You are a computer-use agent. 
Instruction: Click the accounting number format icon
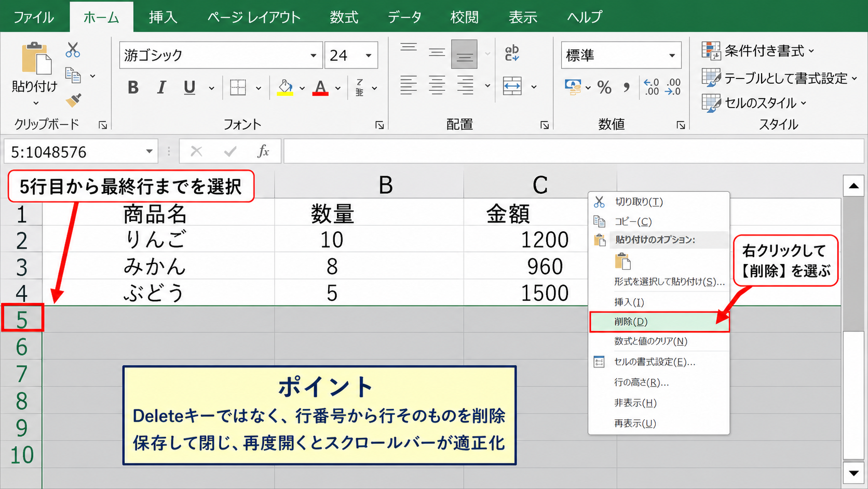(573, 87)
